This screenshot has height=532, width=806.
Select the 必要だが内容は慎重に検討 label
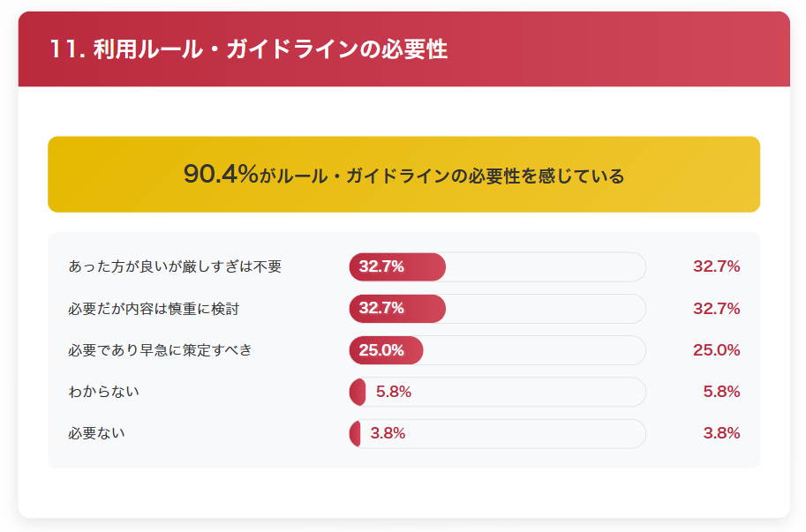154,309
